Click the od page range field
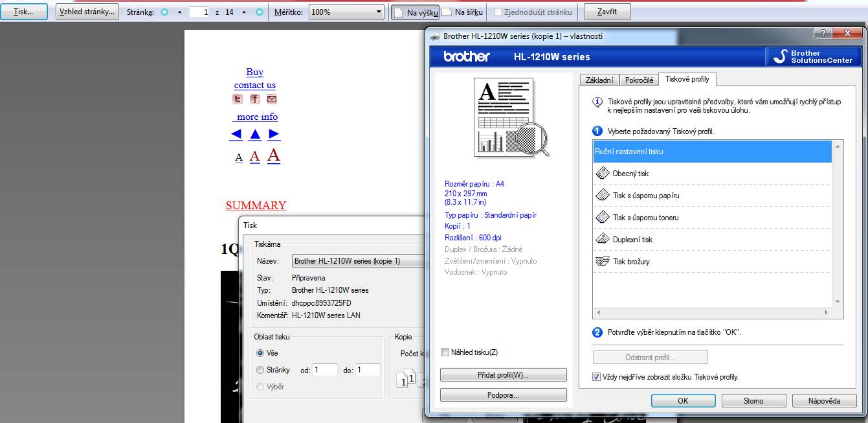Viewport: 868px width, 423px height. click(x=326, y=371)
